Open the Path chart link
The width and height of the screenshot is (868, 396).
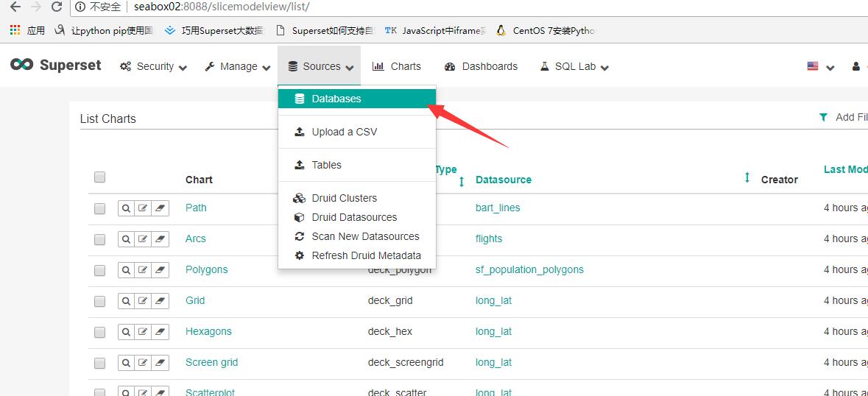pyautogui.click(x=196, y=208)
